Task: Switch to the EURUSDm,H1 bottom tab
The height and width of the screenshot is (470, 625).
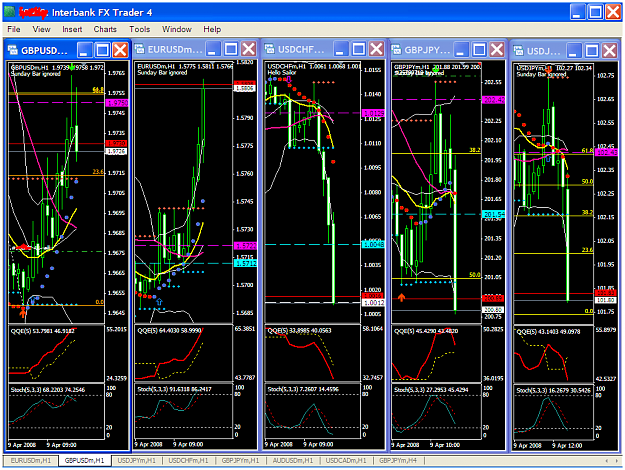Action: [x=31, y=460]
